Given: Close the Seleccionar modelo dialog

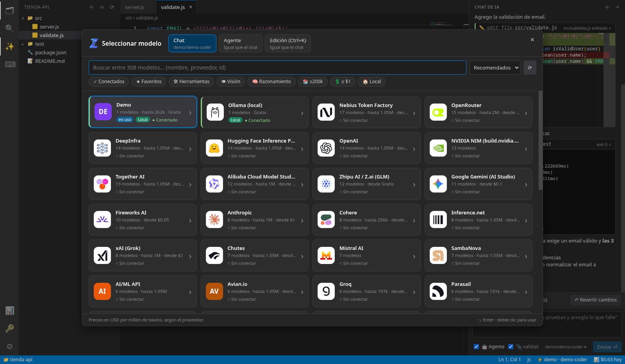Looking at the screenshot, I should tap(532, 39).
